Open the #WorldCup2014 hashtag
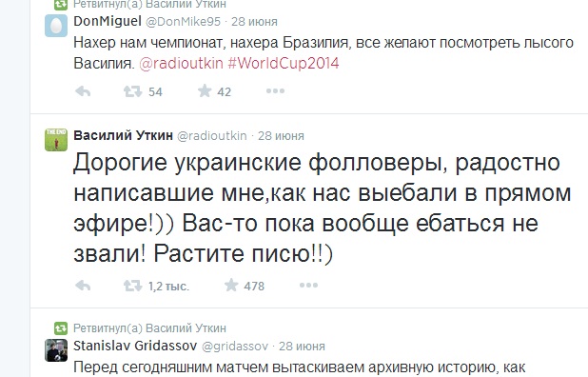This screenshot has width=588, height=377. (284, 63)
